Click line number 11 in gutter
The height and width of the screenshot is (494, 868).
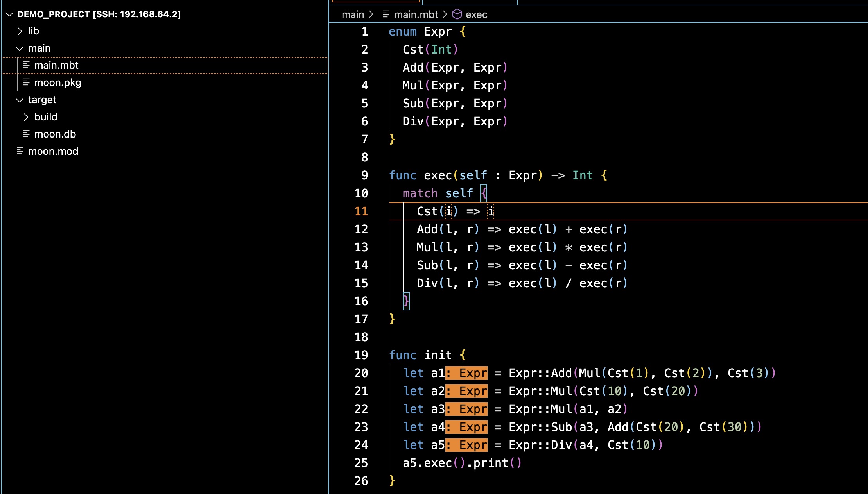tap(361, 211)
